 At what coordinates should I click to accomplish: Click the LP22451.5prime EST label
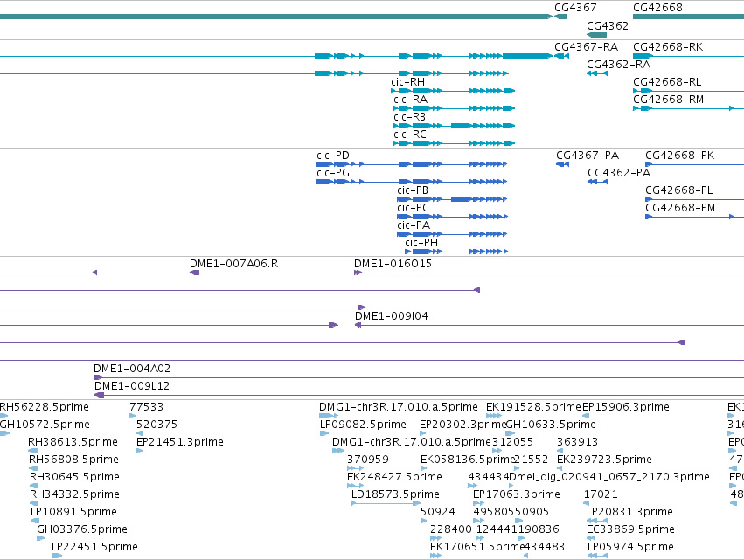pyautogui.click(x=95, y=547)
